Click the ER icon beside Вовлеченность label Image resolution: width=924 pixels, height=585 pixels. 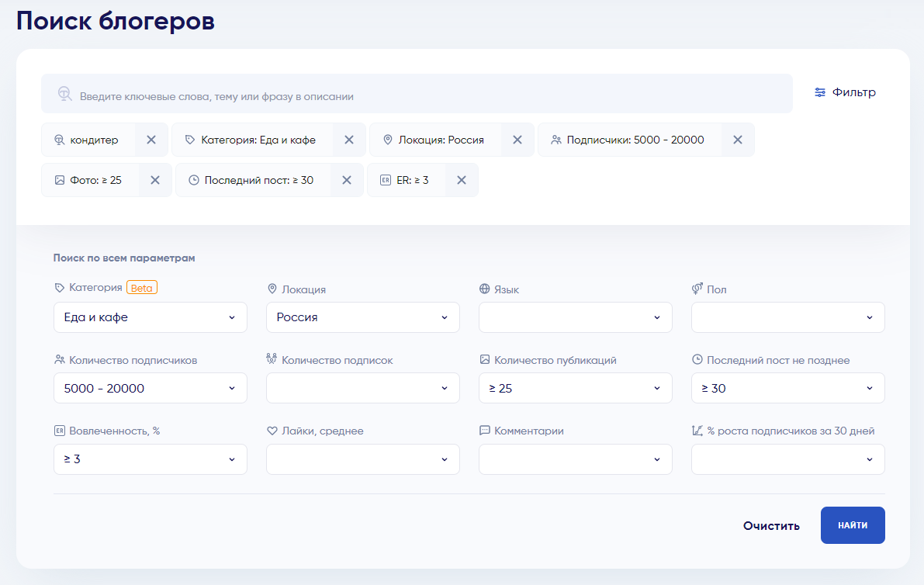[x=60, y=431]
